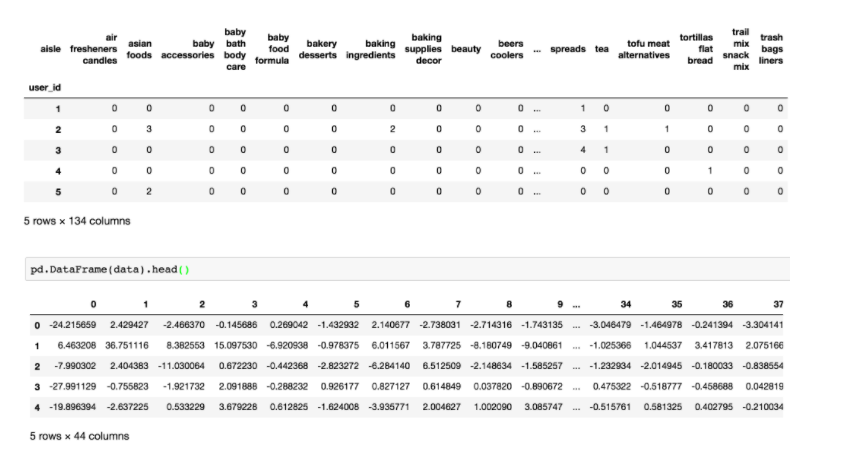The image size is (858, 470).
Task: Click asian foods value 2 for user 5
Action: click(149, 192)
